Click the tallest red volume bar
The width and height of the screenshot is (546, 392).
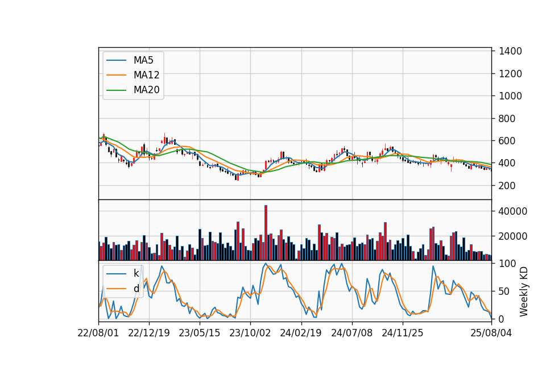click(x=266, y=233)
